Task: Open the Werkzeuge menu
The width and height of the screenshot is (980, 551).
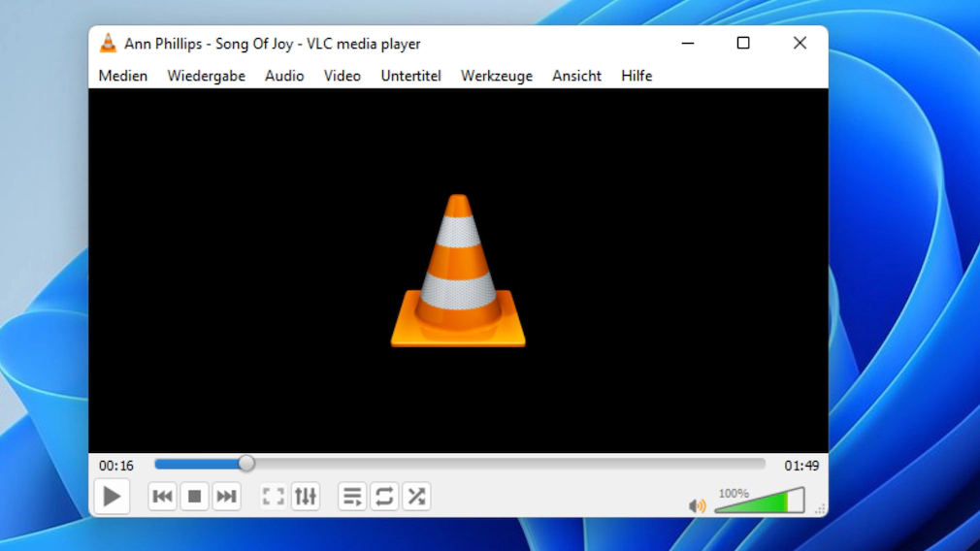Action: click(497, 76)
